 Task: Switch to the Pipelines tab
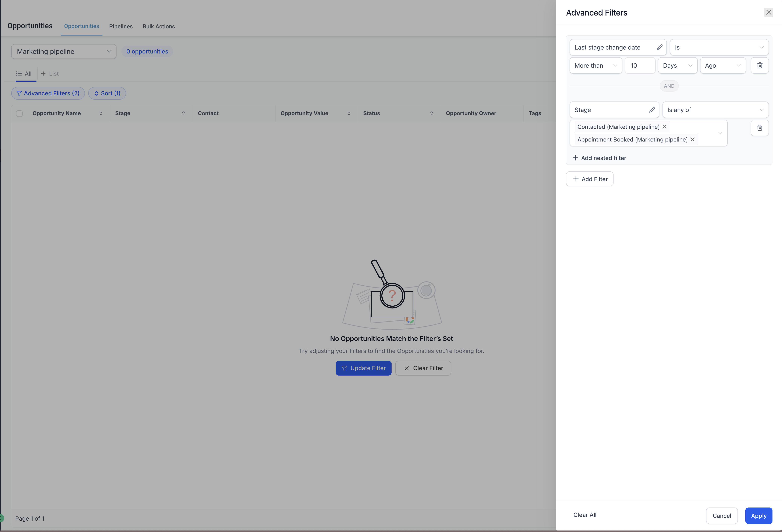120,26
